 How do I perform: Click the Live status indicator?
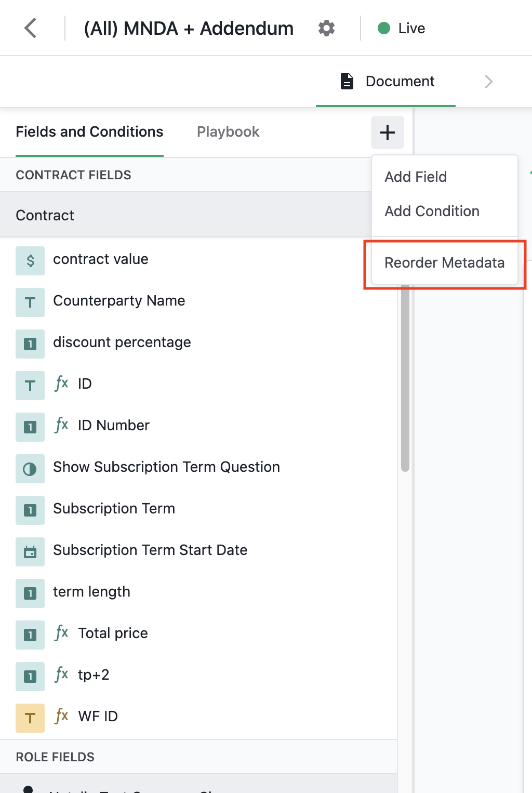(401, 28)
